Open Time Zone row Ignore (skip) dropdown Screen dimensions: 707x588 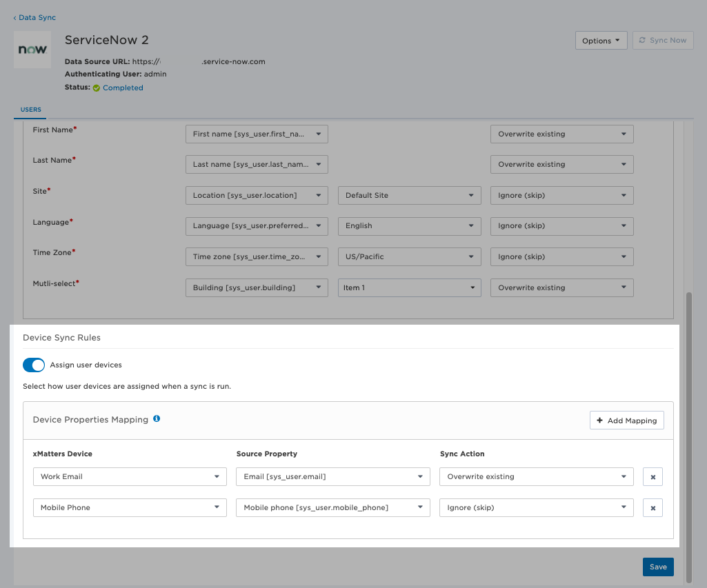[x=562, y=257]
